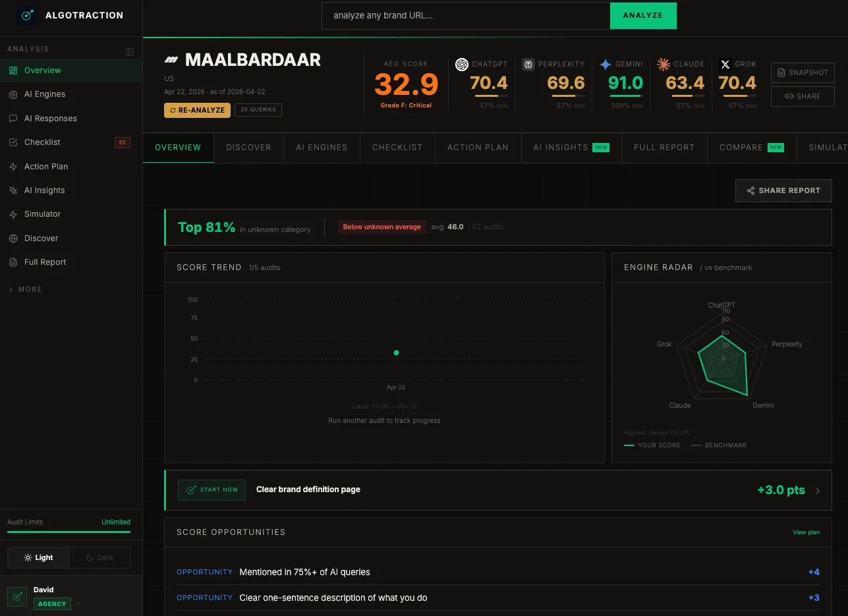This screenshot has height=616, width=848.
Task: Follow the View plan link
Action: click(x=806, y=532)
